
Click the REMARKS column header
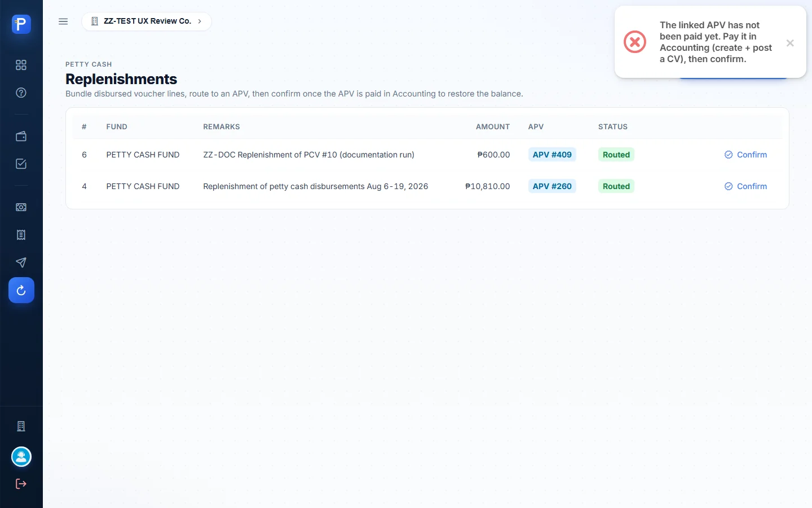[x=222, y=127]
